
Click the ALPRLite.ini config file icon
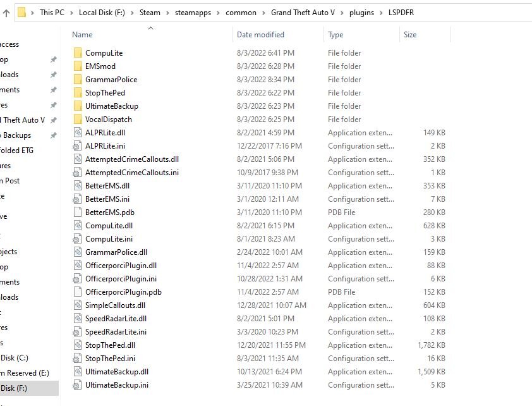pos(77,146)
